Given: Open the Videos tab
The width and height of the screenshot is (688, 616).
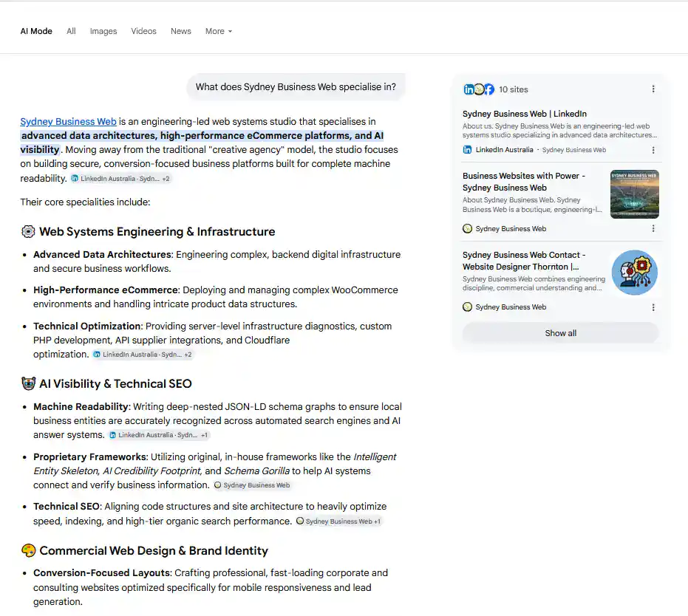Looking at the screenshot, I should [x=143, y=31].
